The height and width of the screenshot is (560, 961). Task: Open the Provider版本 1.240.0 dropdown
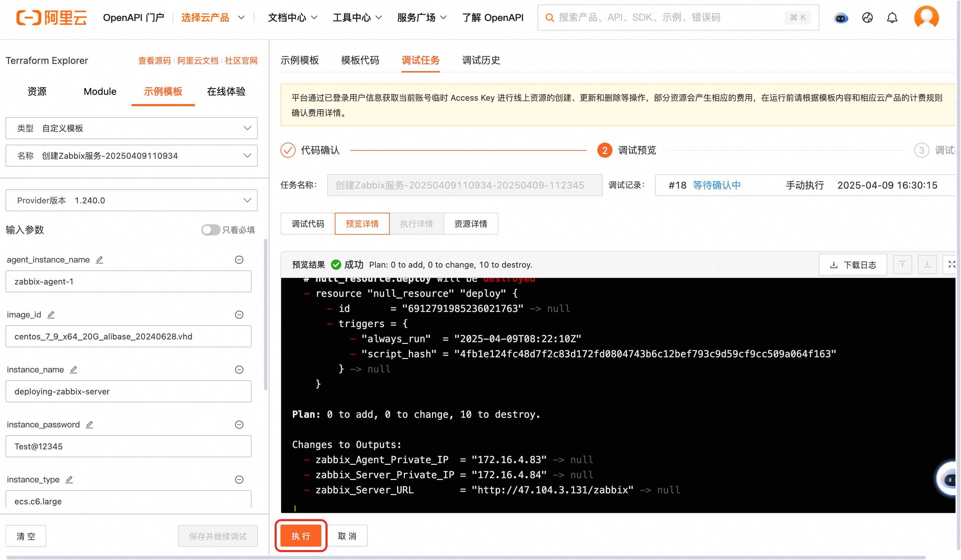[132, 200]
